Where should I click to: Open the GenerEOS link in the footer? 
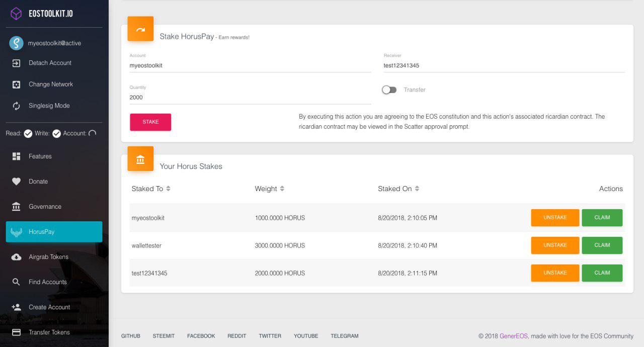[514, 336]
